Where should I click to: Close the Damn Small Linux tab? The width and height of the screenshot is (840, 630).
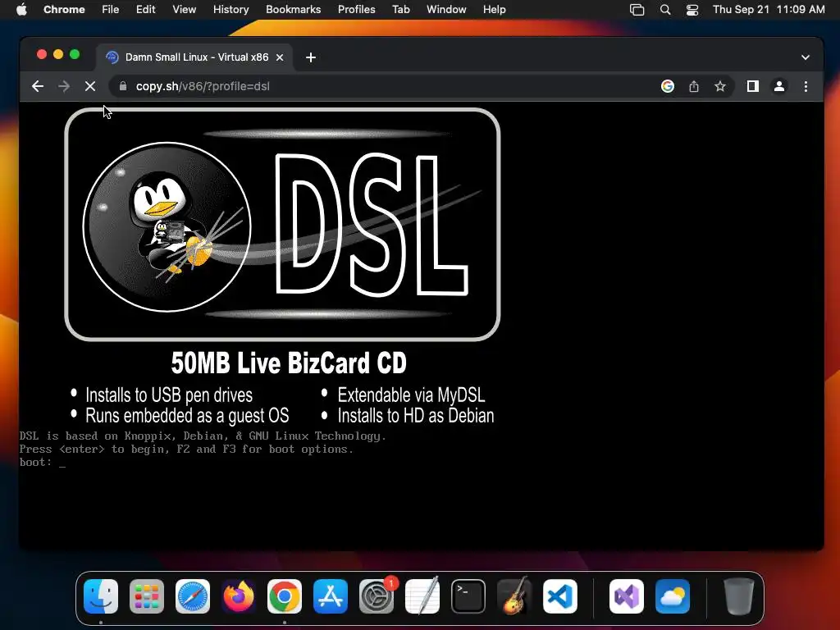pos(280,57)
